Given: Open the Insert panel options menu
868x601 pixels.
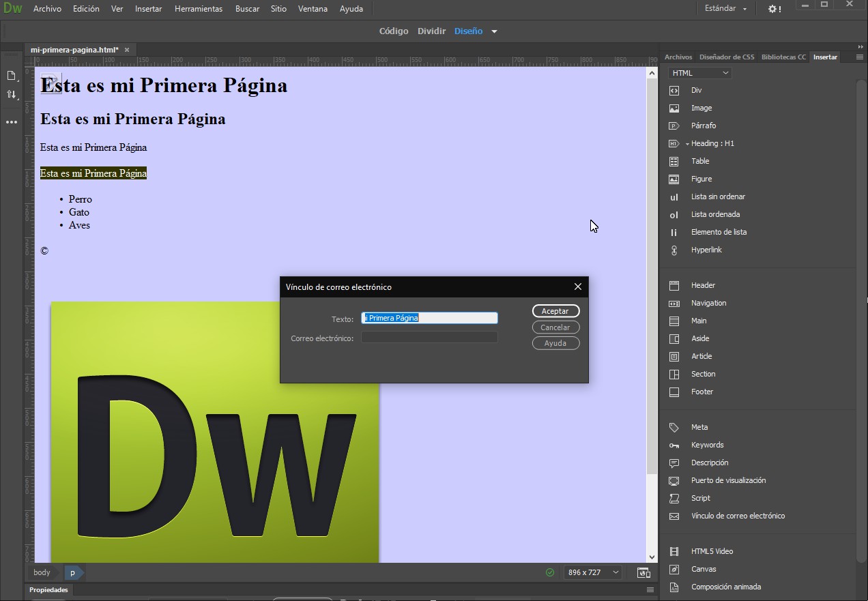Looking at the screenshot, I should 859,57.
